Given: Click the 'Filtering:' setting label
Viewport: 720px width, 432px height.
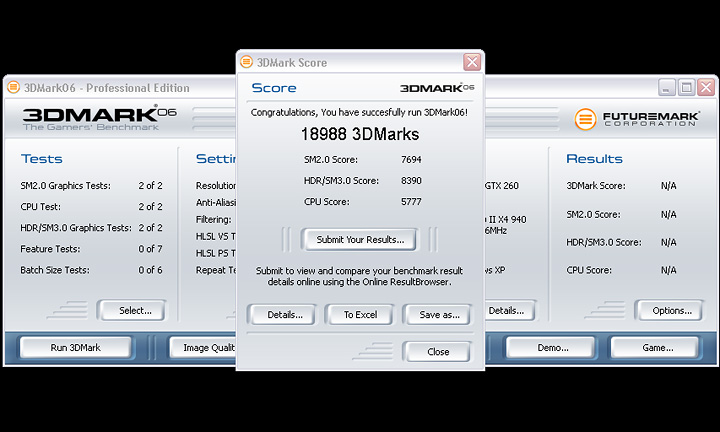Looking at the screenshot, I should 214,219.
